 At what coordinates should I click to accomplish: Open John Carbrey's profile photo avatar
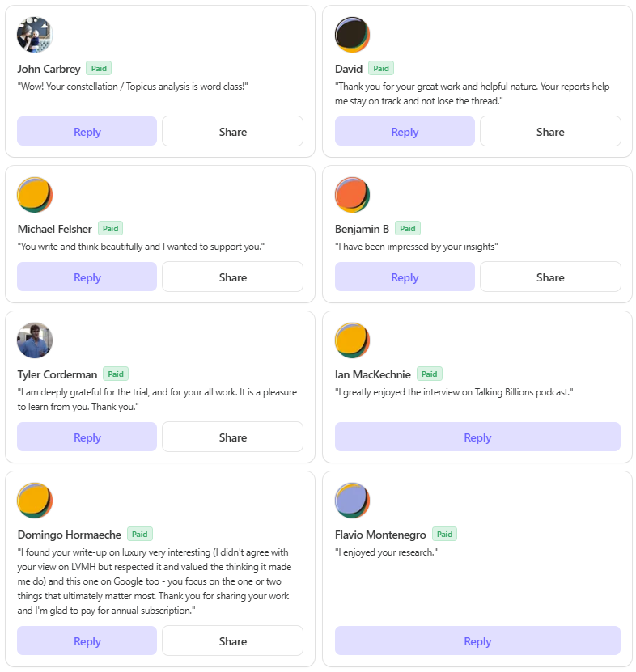(x=35, y=35)
